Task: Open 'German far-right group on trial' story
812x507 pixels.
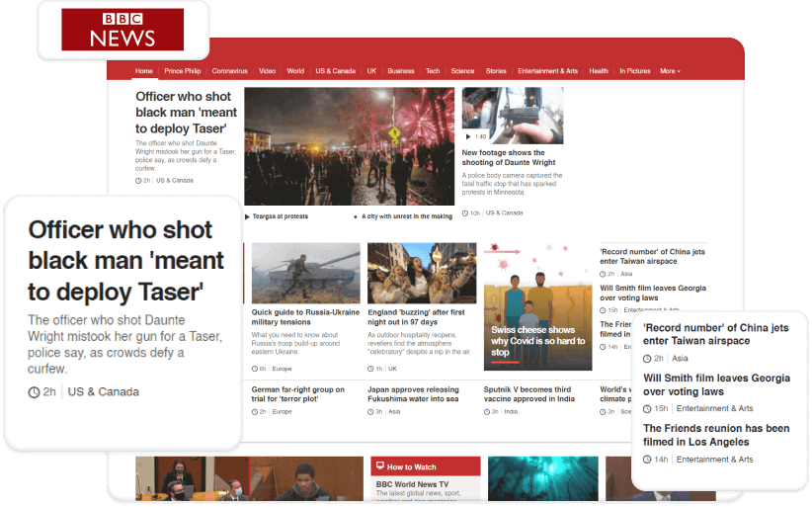Action: (x=297, y=394)
